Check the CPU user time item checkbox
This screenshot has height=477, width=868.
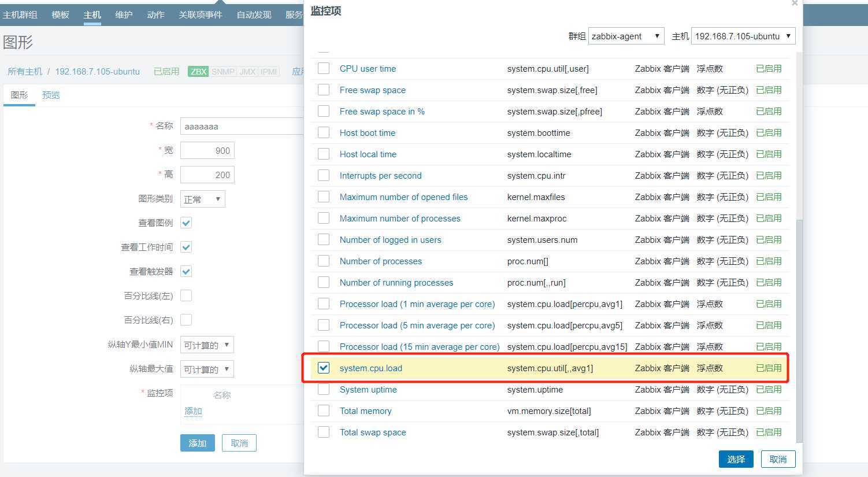[324, 68]
